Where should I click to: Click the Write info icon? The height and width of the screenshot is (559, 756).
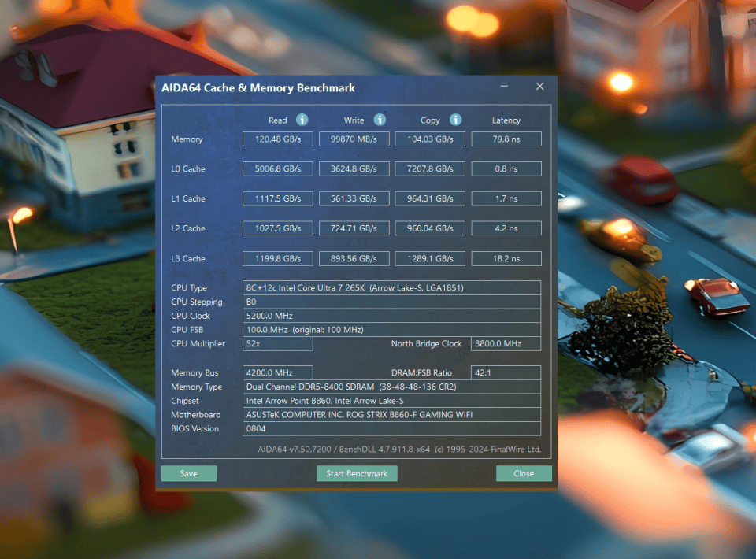click(380, 120)
